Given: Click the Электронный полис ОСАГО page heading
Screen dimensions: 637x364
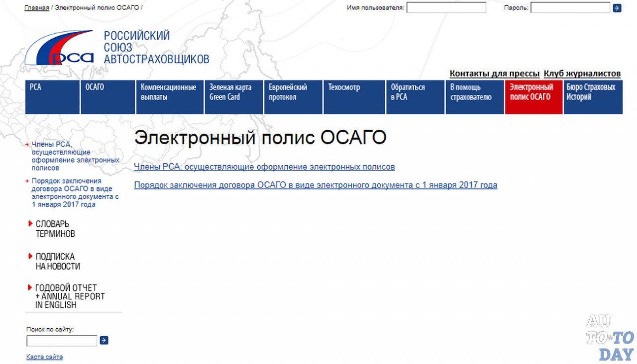Looking at the screenshot, I should (260, 138).
